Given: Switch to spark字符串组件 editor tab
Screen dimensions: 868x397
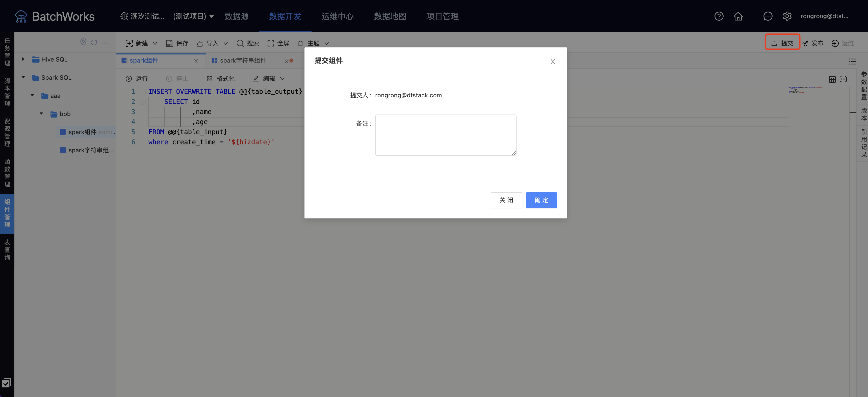Looking at the screenshot, I should click(243, 60).
